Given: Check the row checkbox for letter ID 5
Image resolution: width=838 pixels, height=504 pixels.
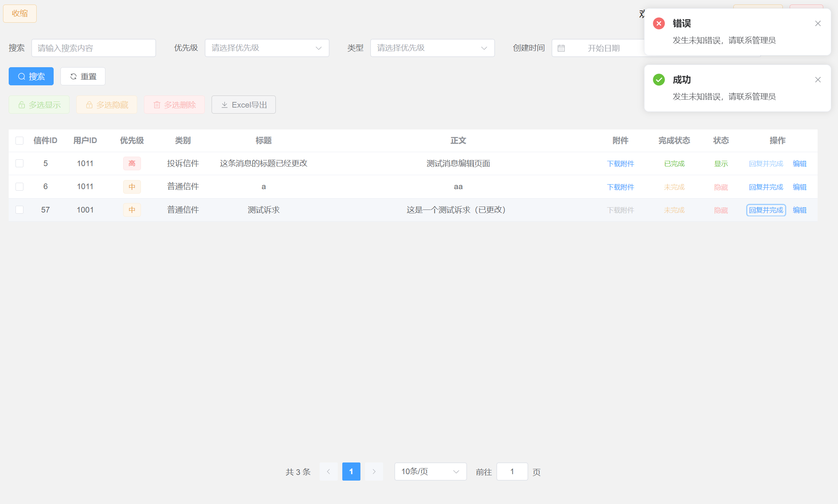Looking at the screenshot, I should tap(19, 163).
